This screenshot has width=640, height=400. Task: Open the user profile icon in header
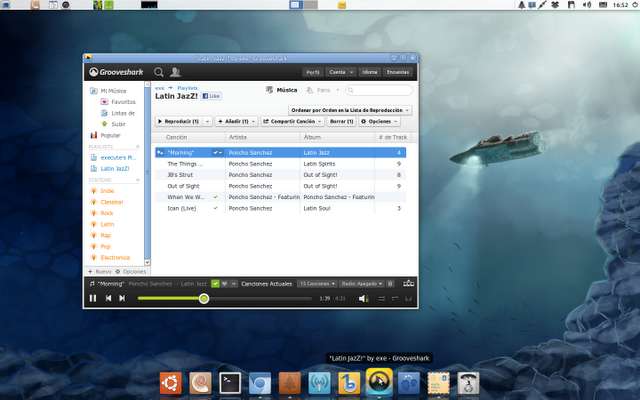pos(175,72)
